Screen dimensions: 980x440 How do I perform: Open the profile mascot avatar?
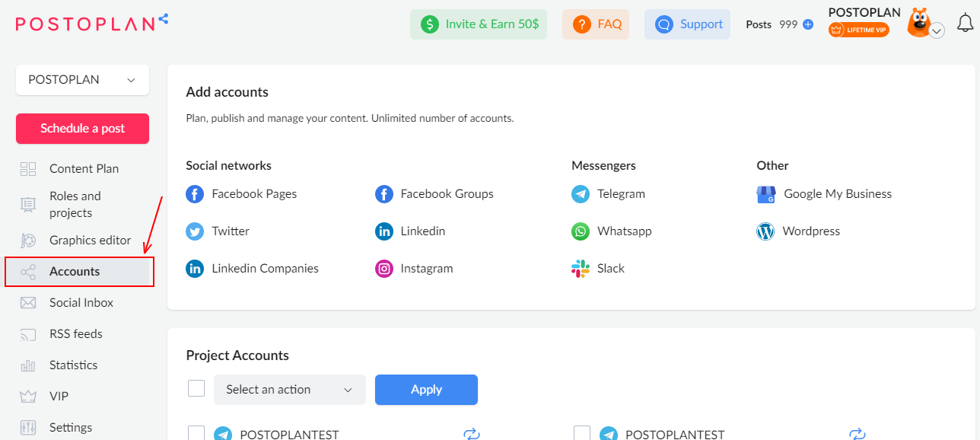pyautogui.click(x=919, y=22)
